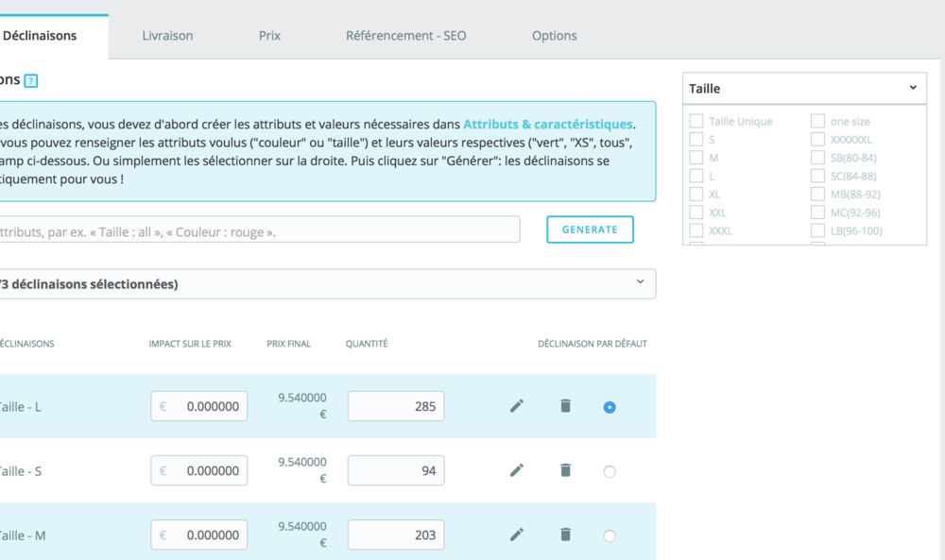The height and width of the screenshot is (560, 945).
Task: Click price impact field for Taille - L
Action: pos(198,406)
